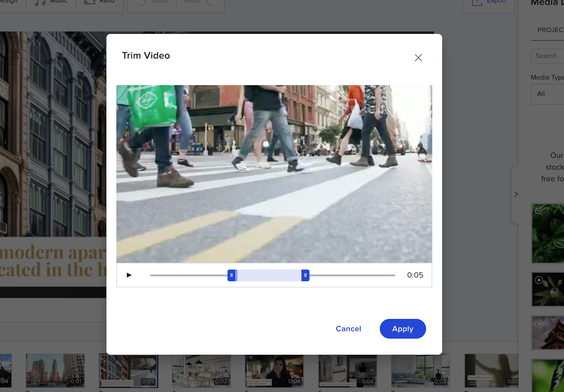Screen dimensions: 564x392
Task: Click the Search field in Media Library
Action: click(x=550, y=56)
